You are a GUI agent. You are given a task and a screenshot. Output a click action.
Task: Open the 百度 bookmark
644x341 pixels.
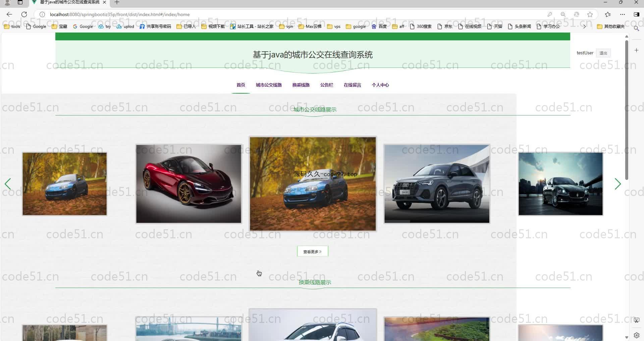click(379, 27)
